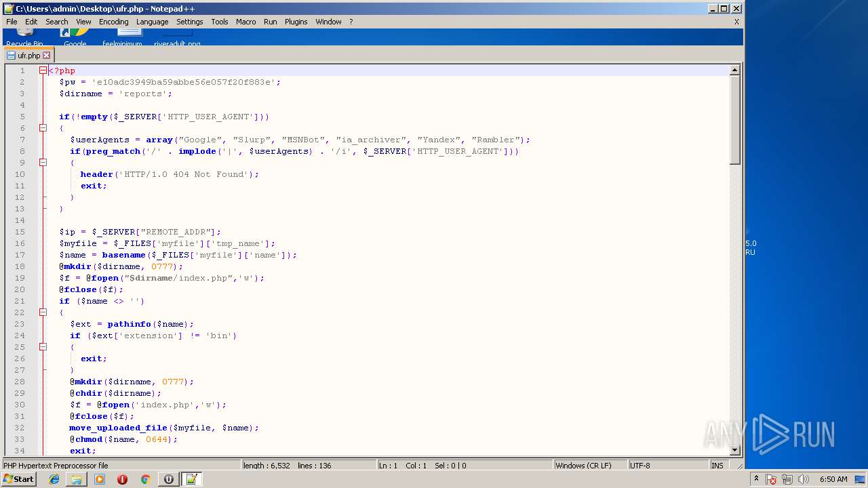Viewport: 868px width, 488px height.
Task: Open the Edit menu
Action: (x=31, y=22)
